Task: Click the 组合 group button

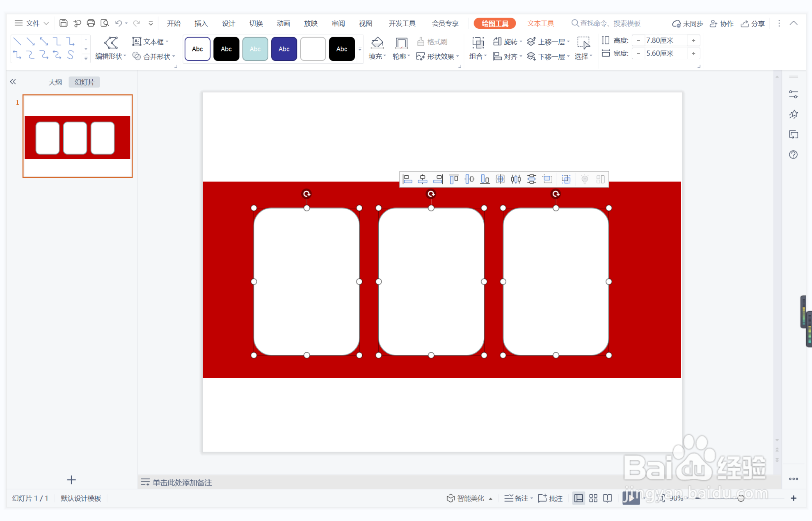Action: (478, 49)
